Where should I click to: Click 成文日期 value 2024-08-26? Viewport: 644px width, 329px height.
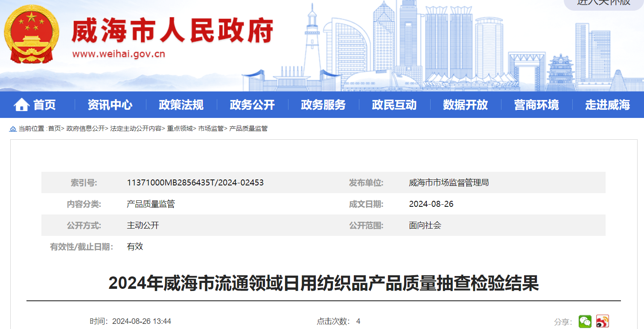[x=431, y=204]
